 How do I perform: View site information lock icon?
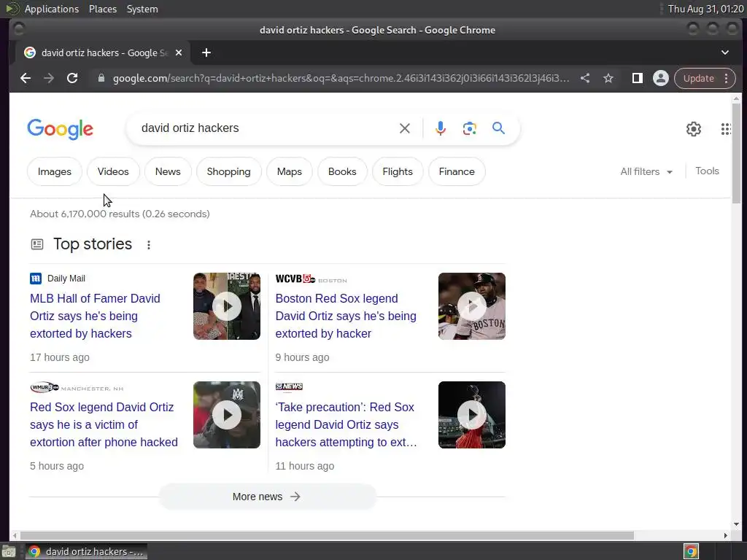pos(101,78)
